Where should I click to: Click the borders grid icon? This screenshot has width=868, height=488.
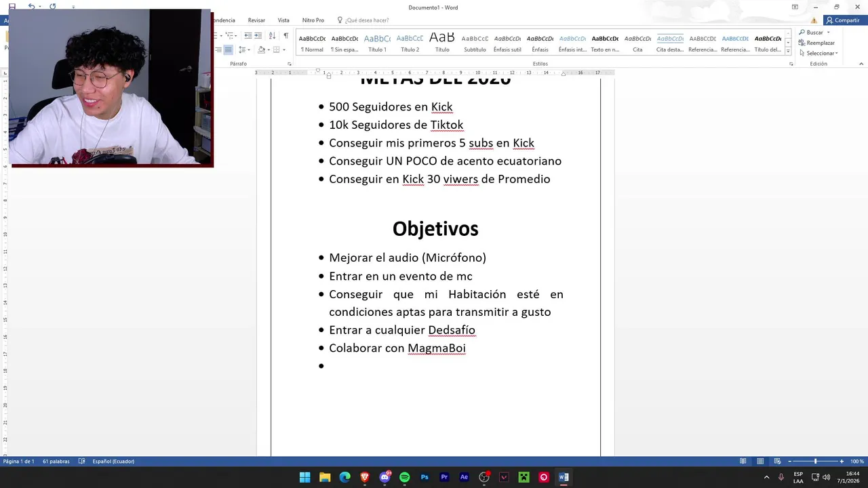277,49
